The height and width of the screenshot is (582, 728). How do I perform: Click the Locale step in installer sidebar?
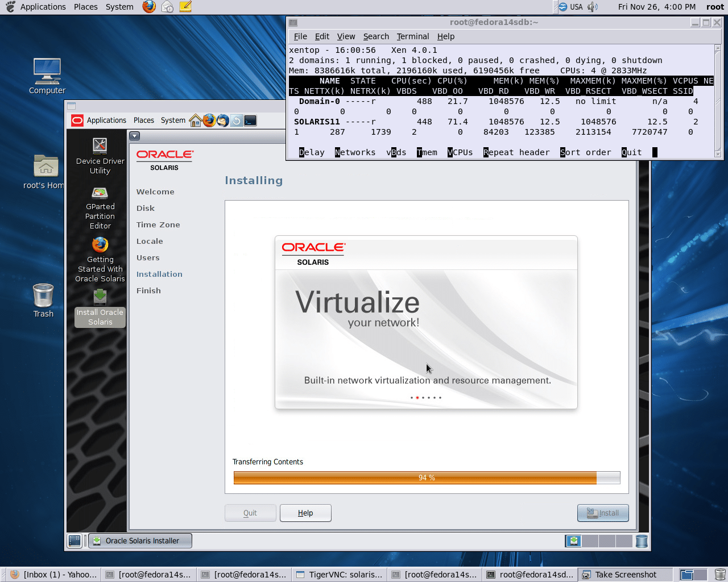150,242
